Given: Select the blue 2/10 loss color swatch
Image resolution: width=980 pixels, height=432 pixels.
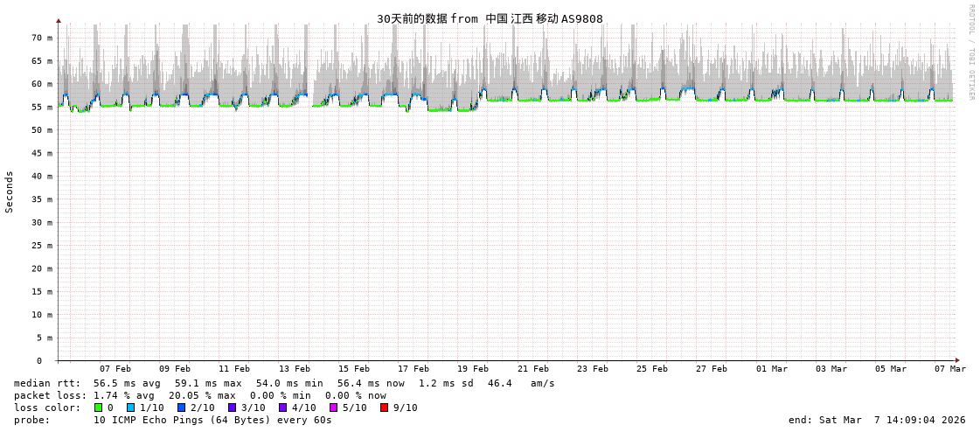Looking at the screenshot, I should 181,408.
